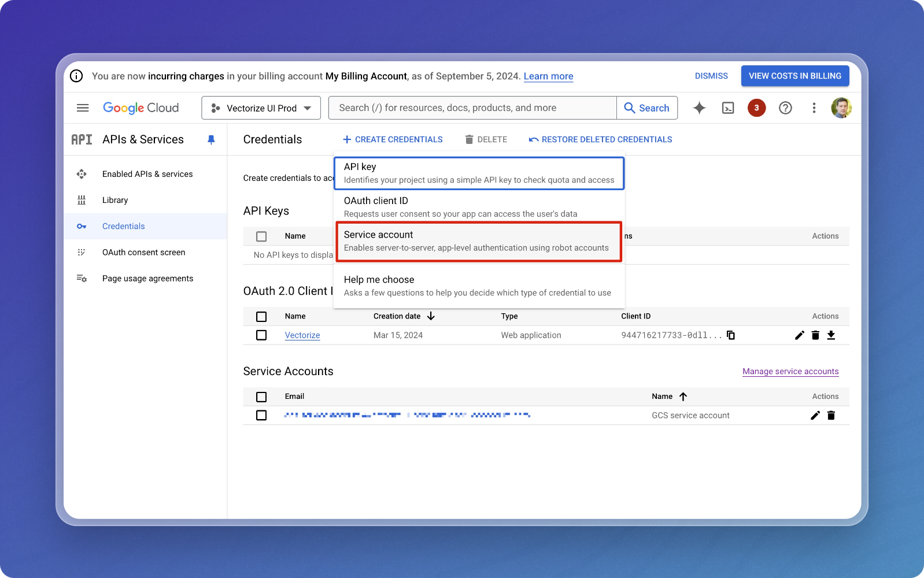Check the Service Accounts select-all checkbox
The width and height of the screenshot is (924, 578).
coord(261,397)
